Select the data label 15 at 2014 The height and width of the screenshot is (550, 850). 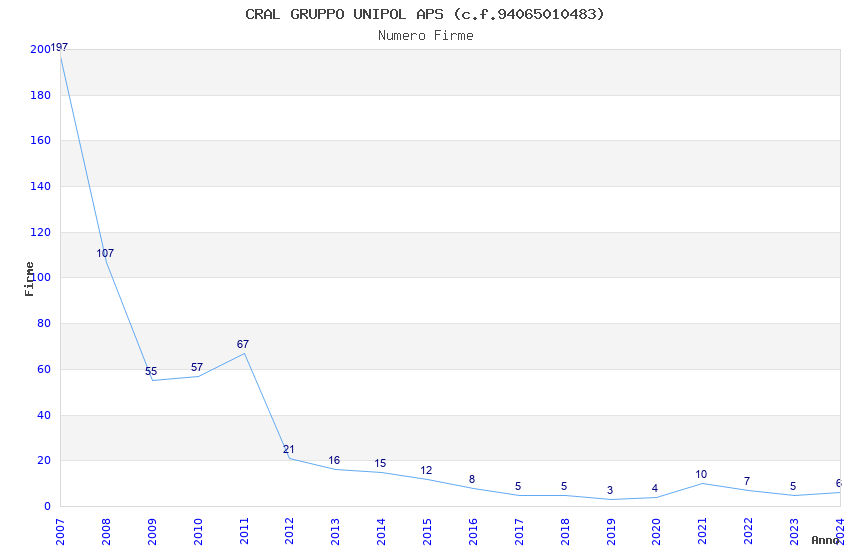coord(380,463)
